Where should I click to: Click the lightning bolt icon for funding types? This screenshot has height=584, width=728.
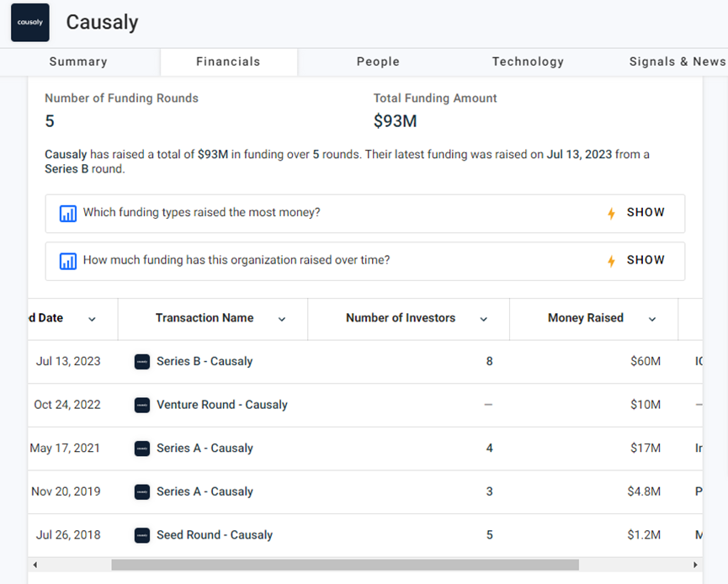point(612,214)
